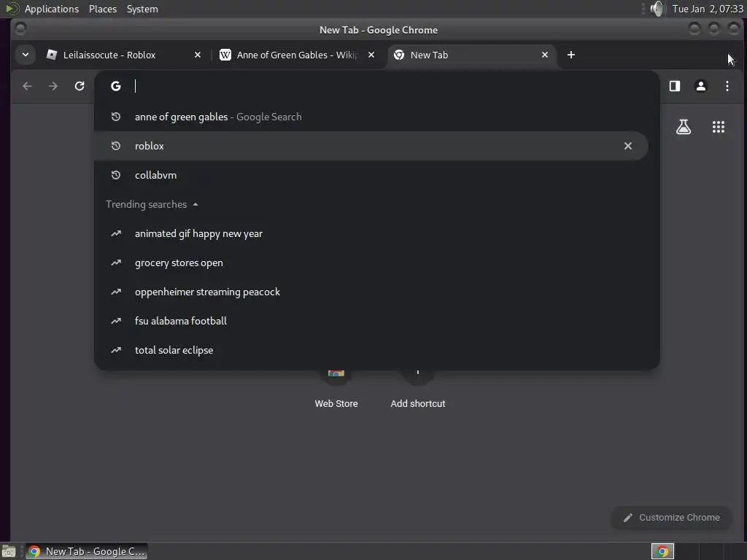Click Chrome icon in workspace switcher

pyautogui.click(x=662, y=551)
